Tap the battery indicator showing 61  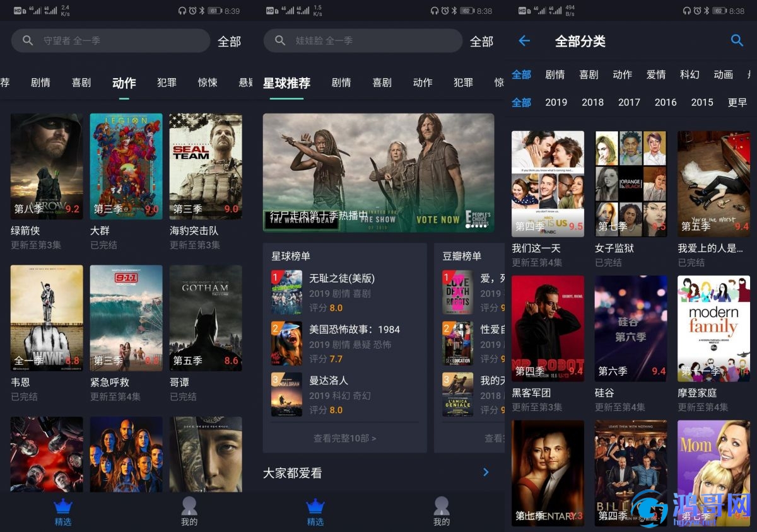point(214,11)
